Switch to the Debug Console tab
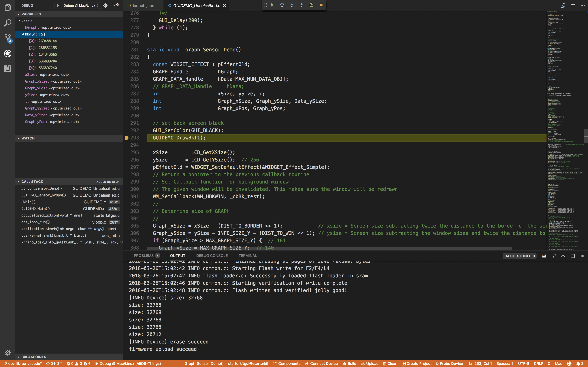This screenshot has width=588, height=367. coord(212,256)
